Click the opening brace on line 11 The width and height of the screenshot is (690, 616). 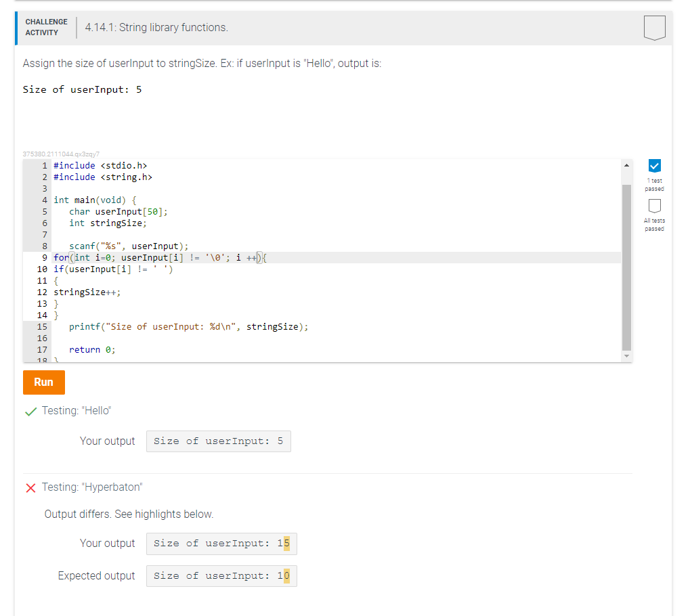[x=56, y=281]
